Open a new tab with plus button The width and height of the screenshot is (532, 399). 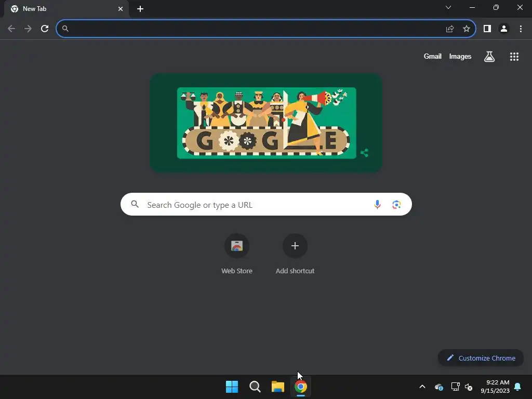140,9
